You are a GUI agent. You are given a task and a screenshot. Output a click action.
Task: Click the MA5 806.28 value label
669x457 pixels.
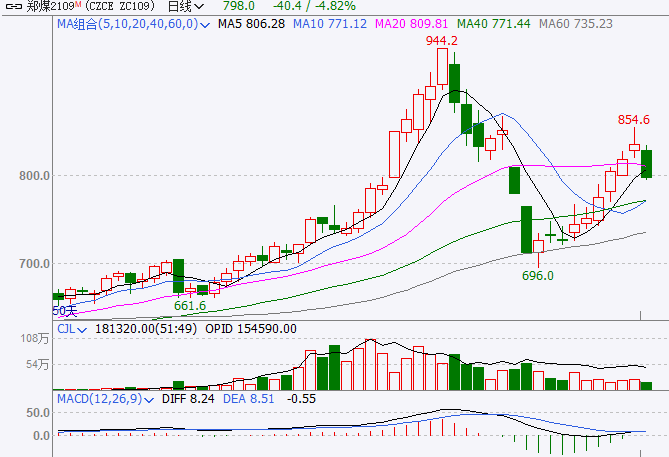coord(251,24)
